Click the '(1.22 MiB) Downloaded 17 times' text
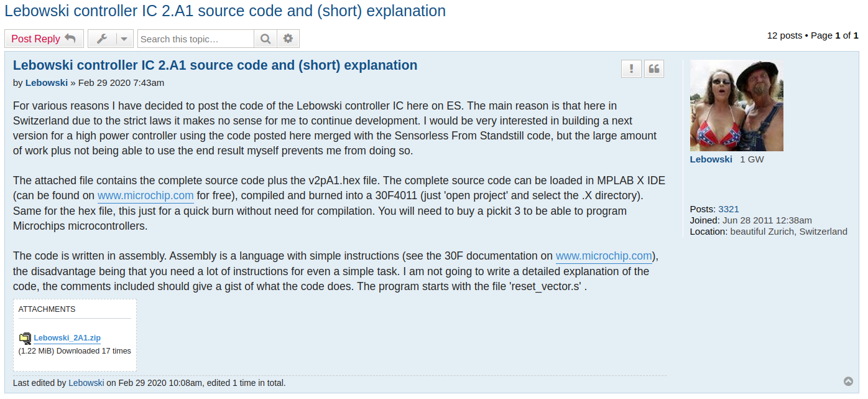 point(75,351)
